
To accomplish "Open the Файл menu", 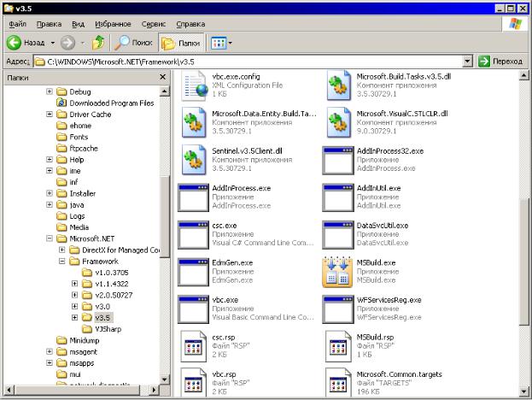I will point(18,24).
